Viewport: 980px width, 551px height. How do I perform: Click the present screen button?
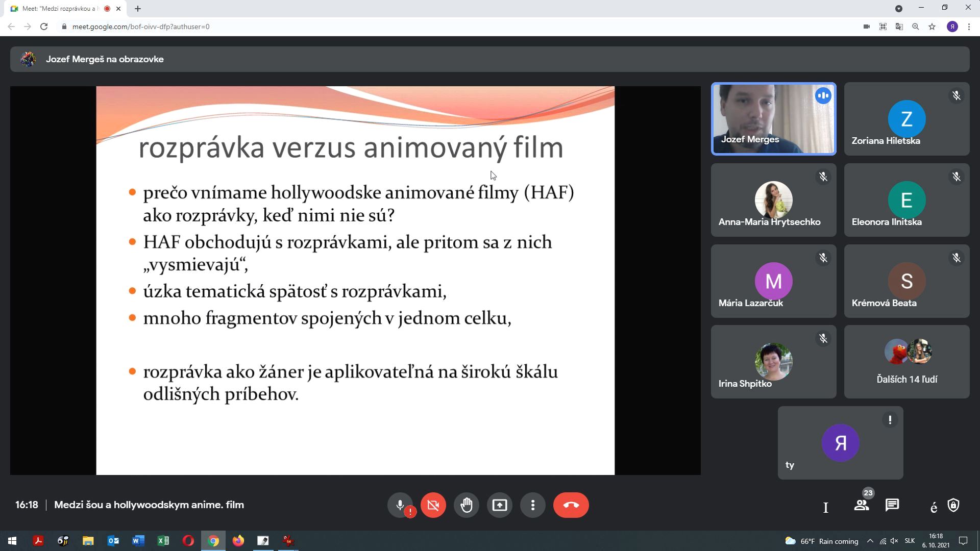(x=499, y=505)
